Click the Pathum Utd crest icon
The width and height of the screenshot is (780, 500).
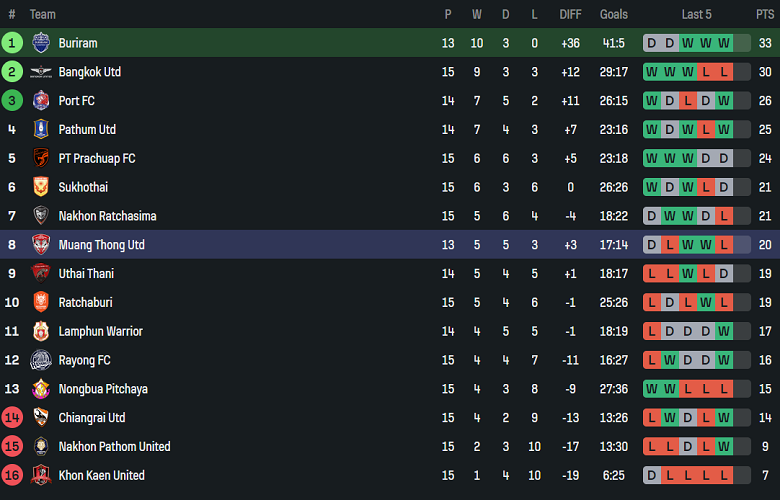point(41,129)
